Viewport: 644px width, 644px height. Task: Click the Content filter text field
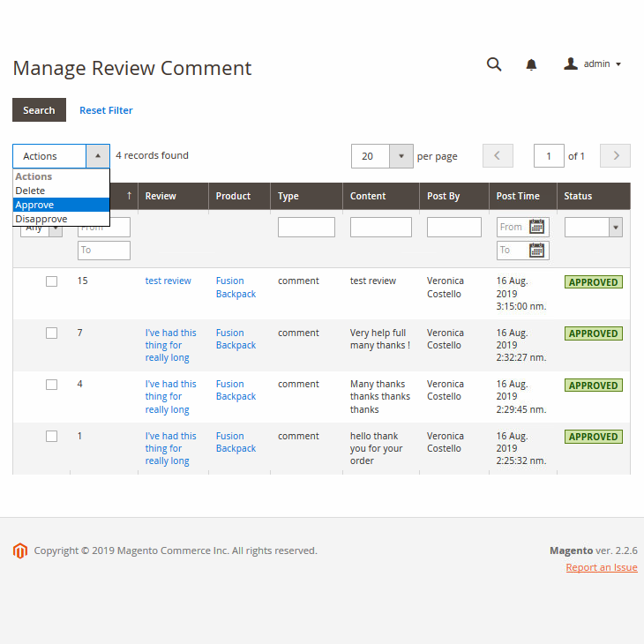(x=380, y=228)
